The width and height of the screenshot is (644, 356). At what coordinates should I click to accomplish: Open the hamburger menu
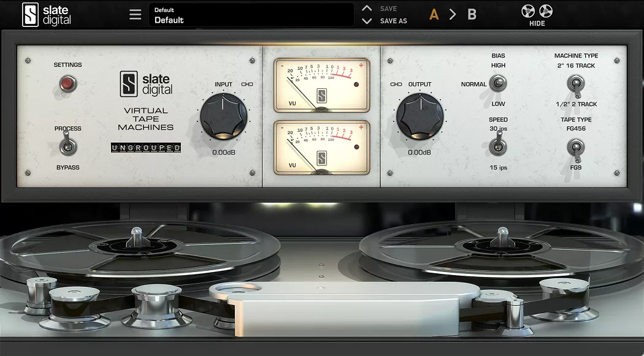coord(134,13)
